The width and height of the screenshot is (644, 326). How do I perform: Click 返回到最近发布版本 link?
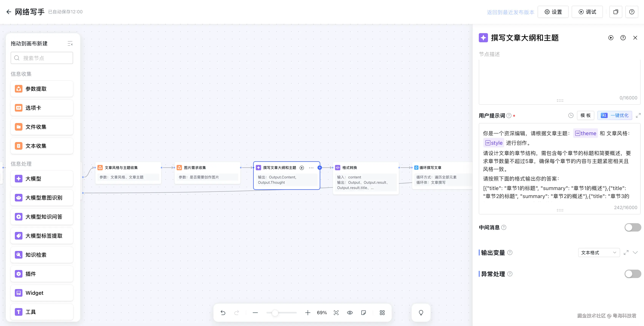point(510,12)
